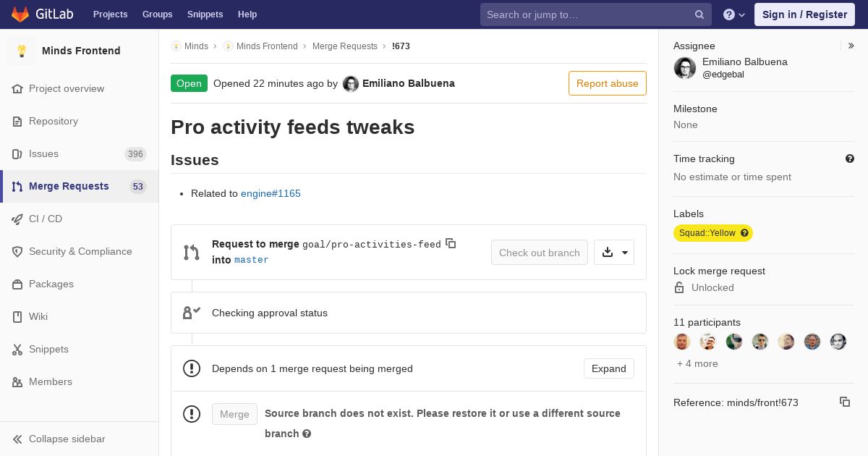Click the source branch help icon

coord(307,434)
